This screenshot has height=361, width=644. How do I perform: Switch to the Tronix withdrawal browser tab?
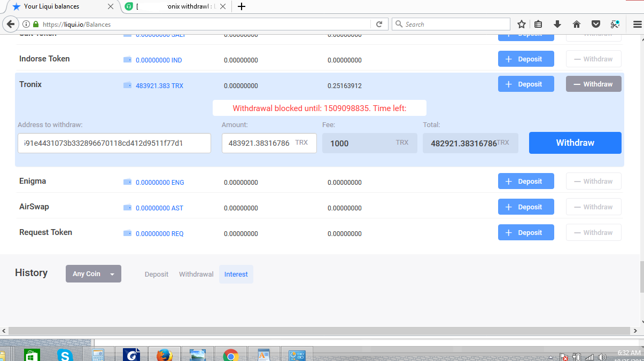coord(176,6)
